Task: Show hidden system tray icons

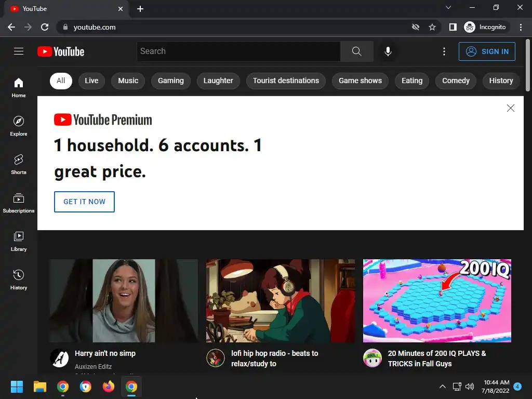Action: (443, 387)
